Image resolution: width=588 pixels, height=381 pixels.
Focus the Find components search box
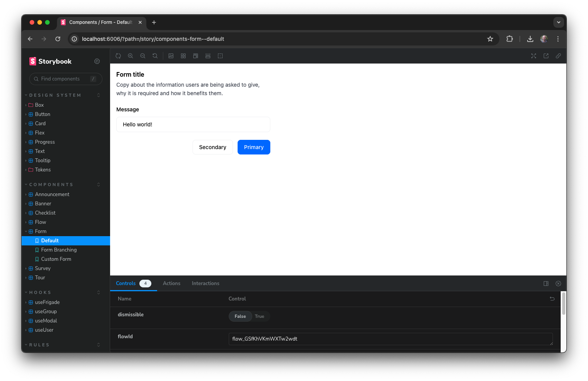(66, 79)
